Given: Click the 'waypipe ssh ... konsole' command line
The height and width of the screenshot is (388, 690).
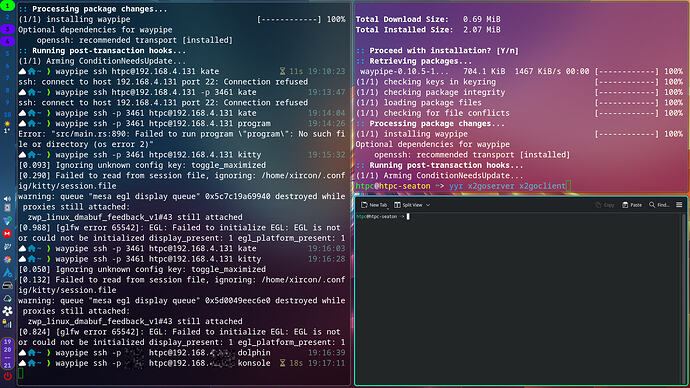Looking at the screenshot, I should pos(163,363).
